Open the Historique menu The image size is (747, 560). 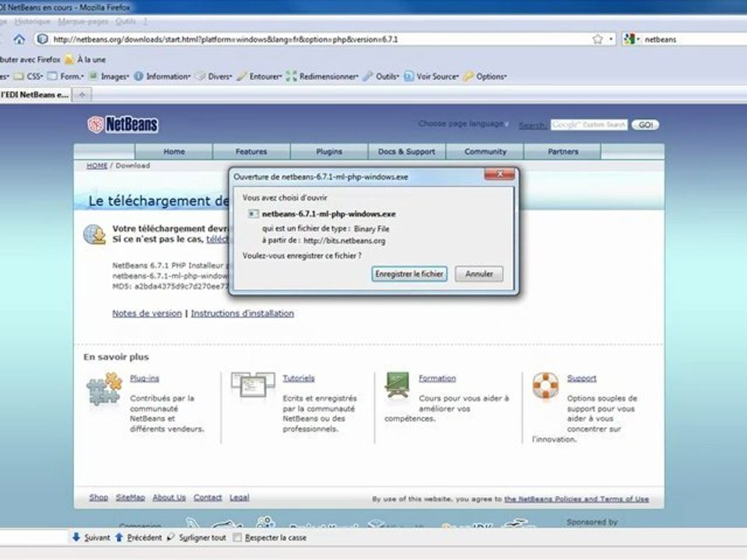(x=32, y=22)
